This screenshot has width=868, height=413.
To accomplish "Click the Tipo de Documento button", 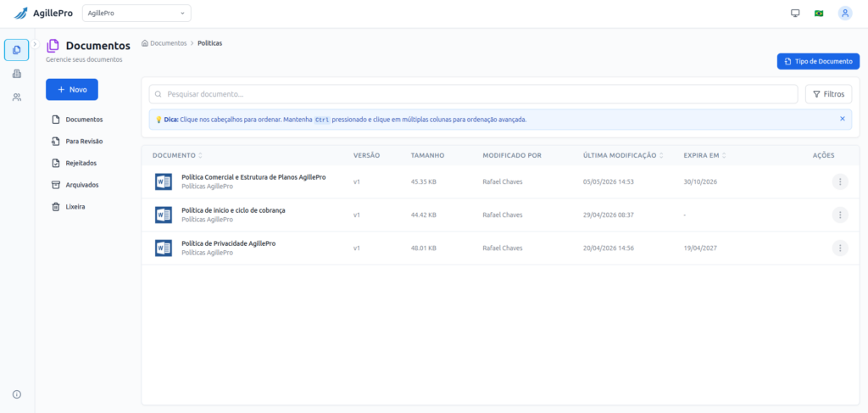I will click(x=818, y=61).
